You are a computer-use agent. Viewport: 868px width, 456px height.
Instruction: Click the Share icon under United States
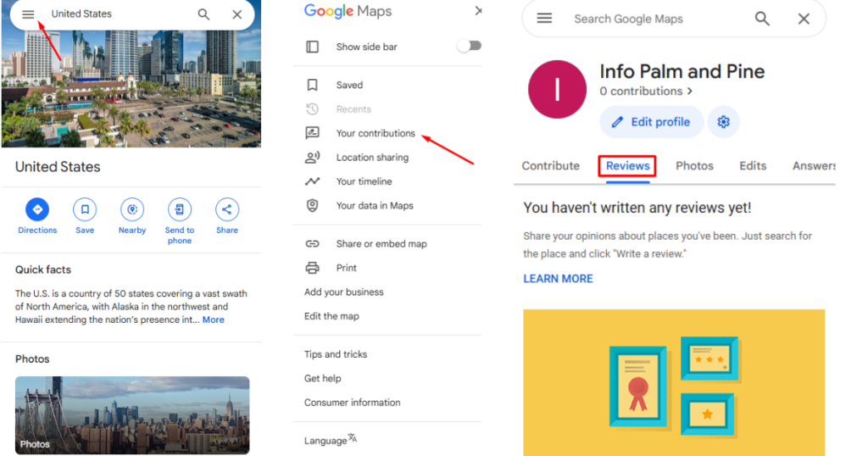click(x=227, y=209)
